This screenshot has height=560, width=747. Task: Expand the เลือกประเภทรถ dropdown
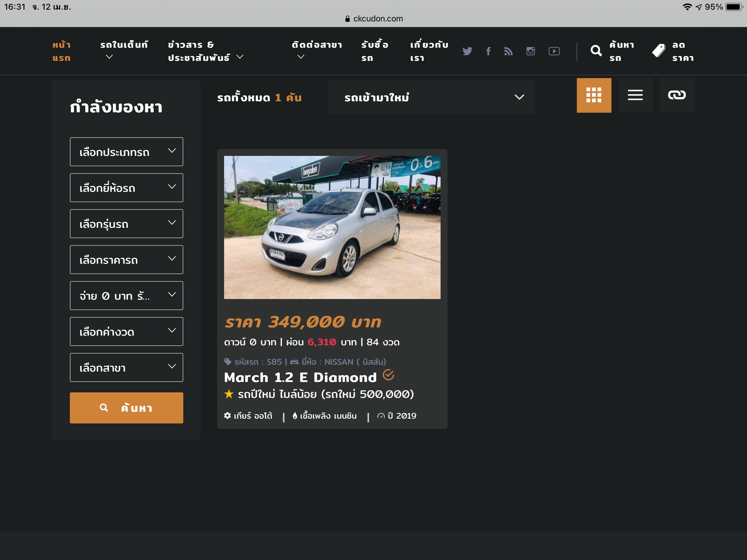click(x=126, y=152)
